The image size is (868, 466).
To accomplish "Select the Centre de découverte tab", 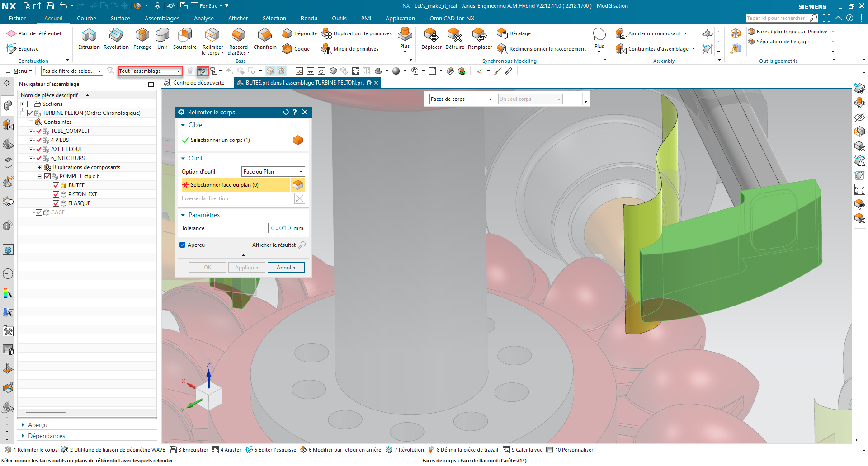I will 195,83.
